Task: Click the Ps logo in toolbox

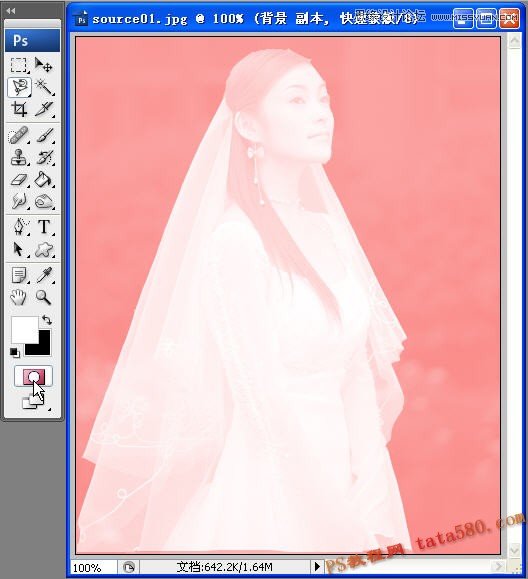Action: (x=32, y=40)
